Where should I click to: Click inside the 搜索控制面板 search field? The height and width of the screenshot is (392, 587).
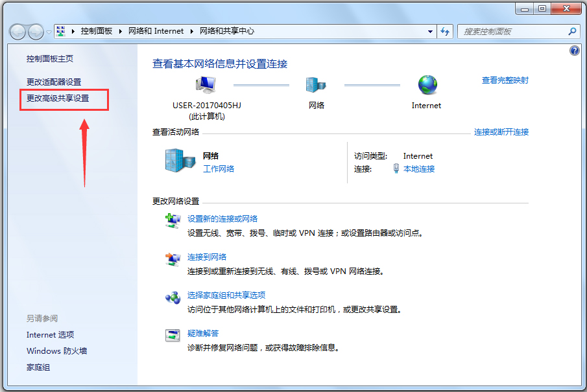(512, 31)
